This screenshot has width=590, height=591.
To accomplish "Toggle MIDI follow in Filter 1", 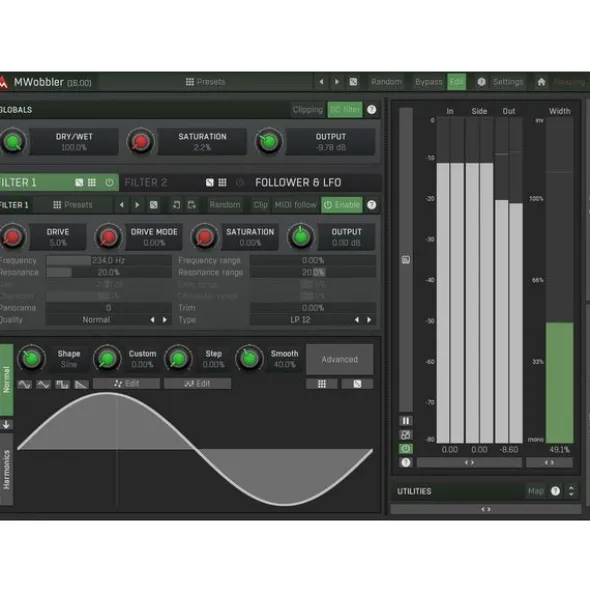I will 295,205.
